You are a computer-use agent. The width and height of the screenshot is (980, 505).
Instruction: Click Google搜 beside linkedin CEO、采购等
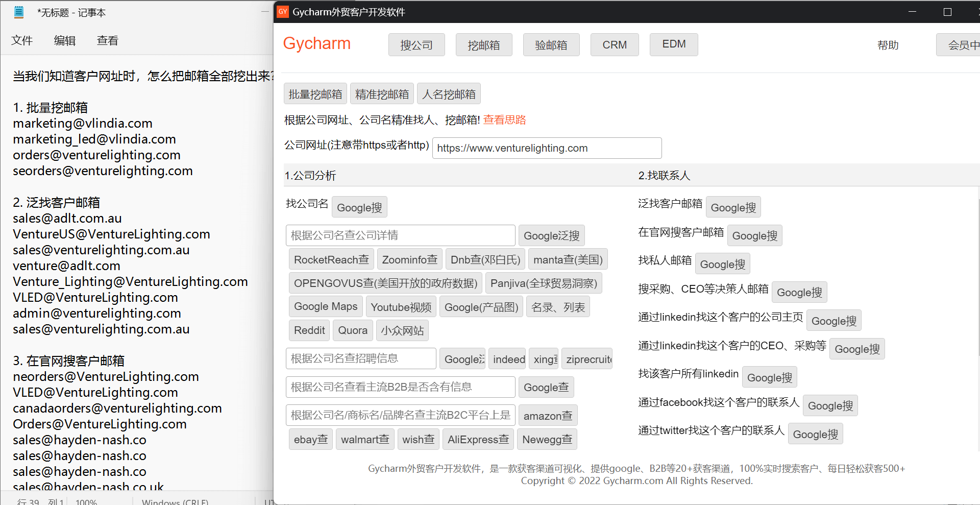(857, 349)
